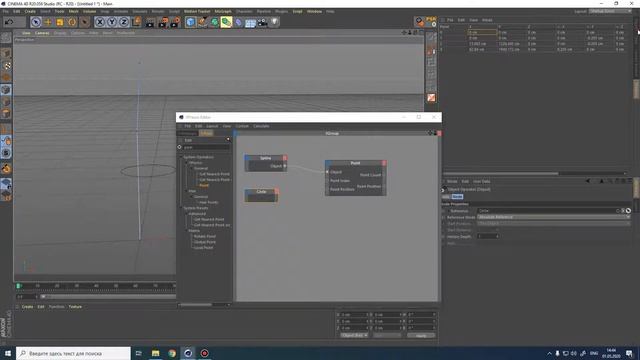Open the Edit Render Settings icon
Viewport: 640px width, 360px height.
tap(175, 22)
